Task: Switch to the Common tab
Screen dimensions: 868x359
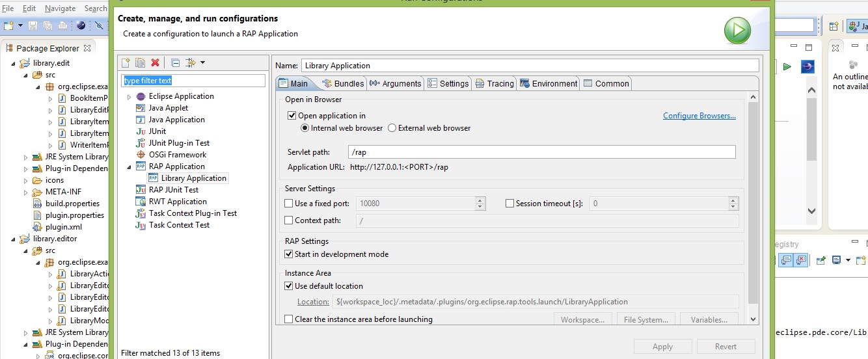Action: point(606,83)
